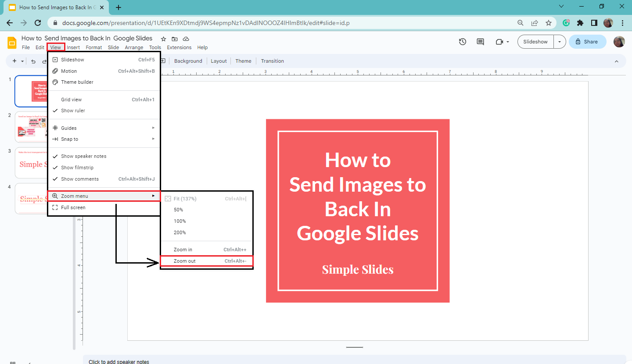Click the move to folder icon
Viewport: 632px width, 364px height.
pyautogui.click(x=175, y=39)
